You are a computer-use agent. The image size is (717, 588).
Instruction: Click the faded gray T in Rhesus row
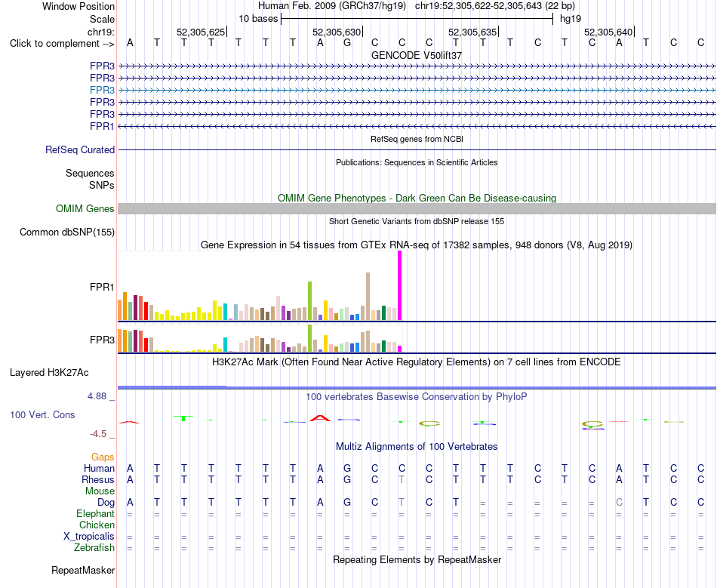tap(402, 479)
